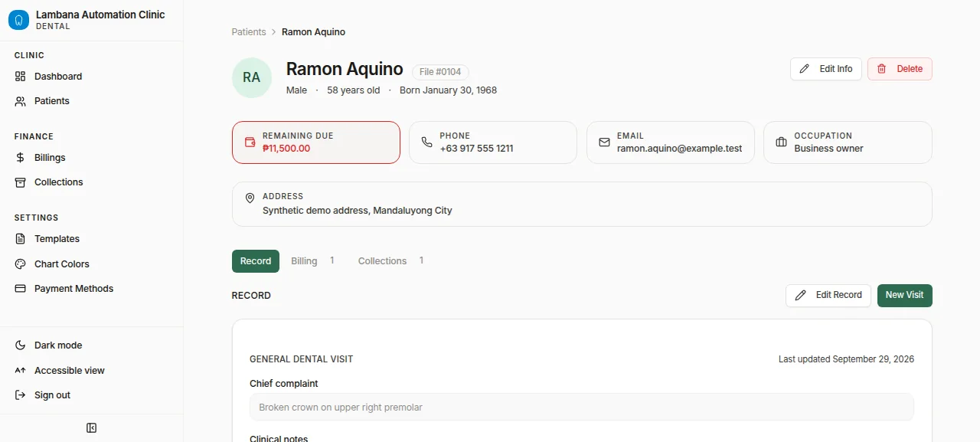Image resolution: width=980 pixels, height=442 pixels.
Task: Click the Accessible view text-size icon
Action: 20,371
